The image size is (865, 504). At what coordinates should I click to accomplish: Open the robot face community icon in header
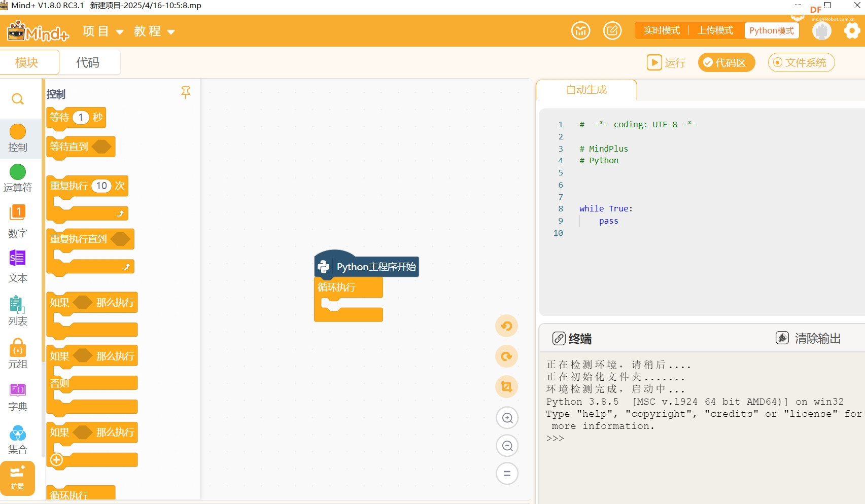coord(581,31)
